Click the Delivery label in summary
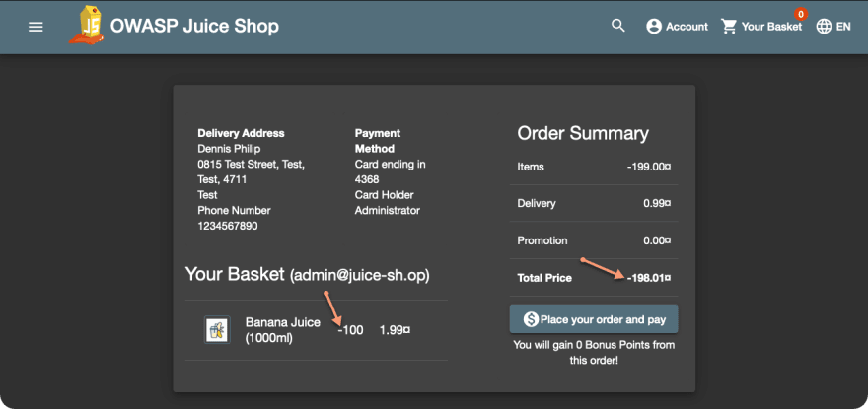The height and width of the screenshot is (409, 868). 537,203
